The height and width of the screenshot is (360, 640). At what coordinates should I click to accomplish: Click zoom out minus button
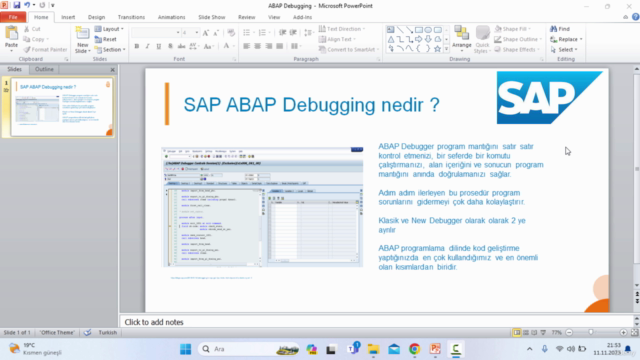569,333
